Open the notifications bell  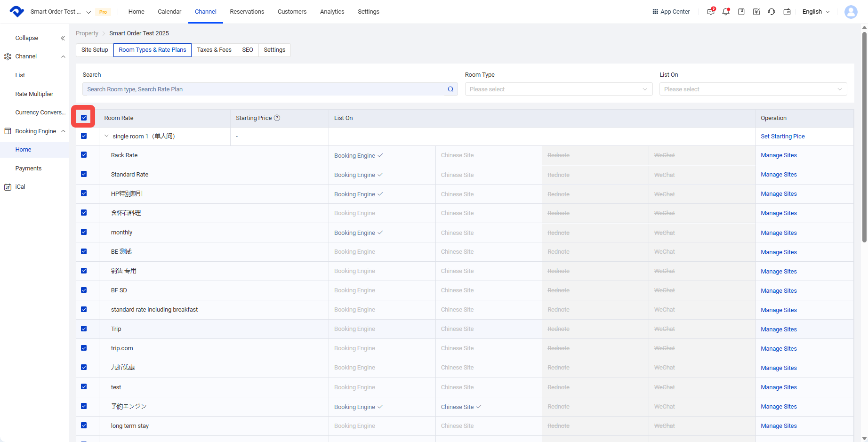coord(726,12)
